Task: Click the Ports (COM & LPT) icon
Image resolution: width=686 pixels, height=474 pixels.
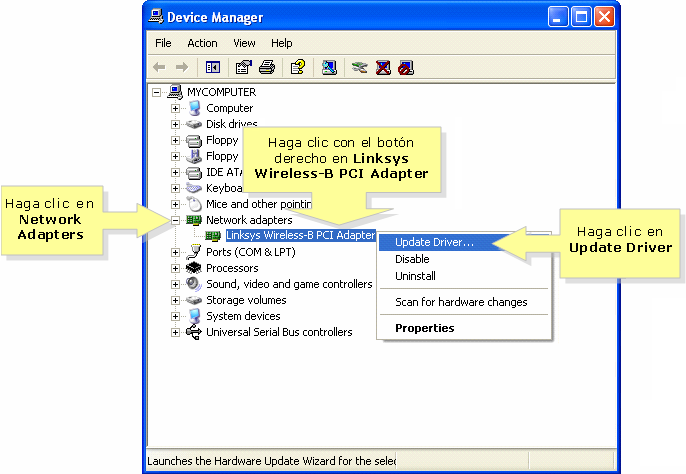Action: [194, 252]
